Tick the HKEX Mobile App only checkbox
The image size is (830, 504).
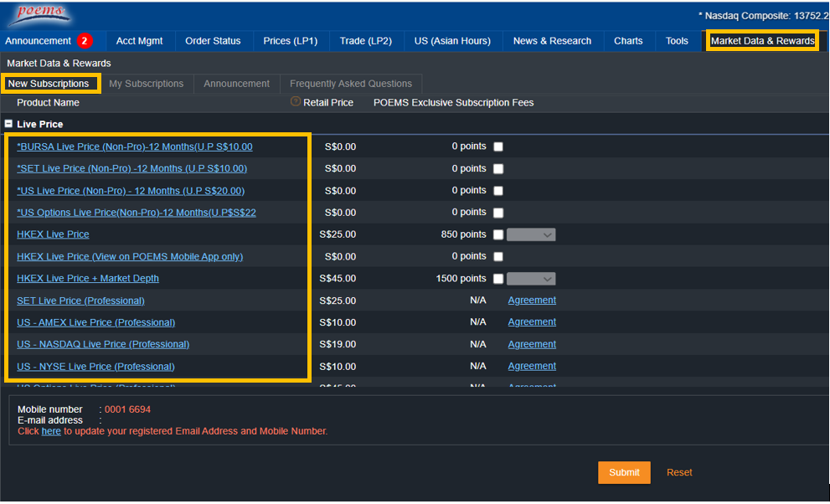pyautogui.click(x=498, y=256)
